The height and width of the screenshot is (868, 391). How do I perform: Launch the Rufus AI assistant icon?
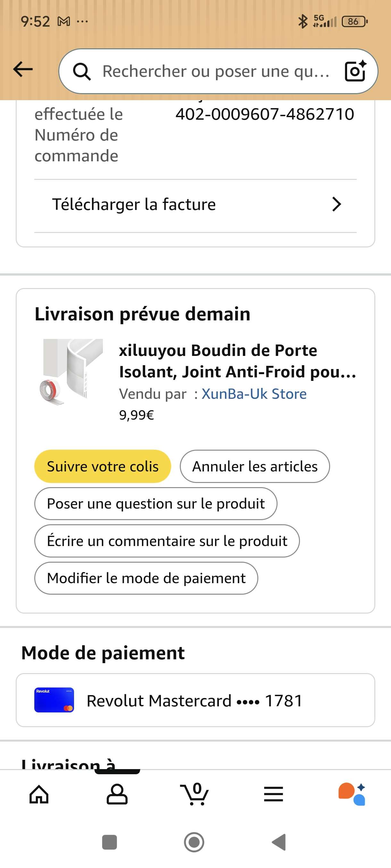[352, 794]
